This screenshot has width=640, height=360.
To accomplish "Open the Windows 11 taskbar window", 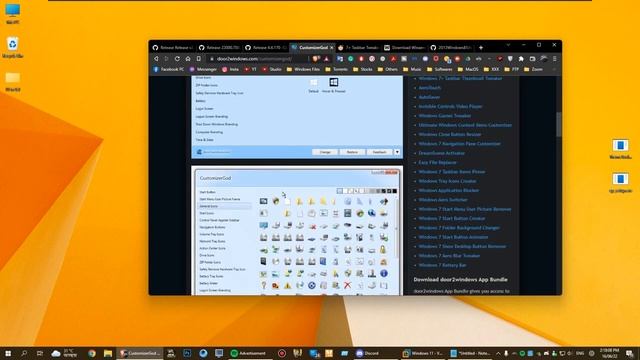I will point(422,353).
